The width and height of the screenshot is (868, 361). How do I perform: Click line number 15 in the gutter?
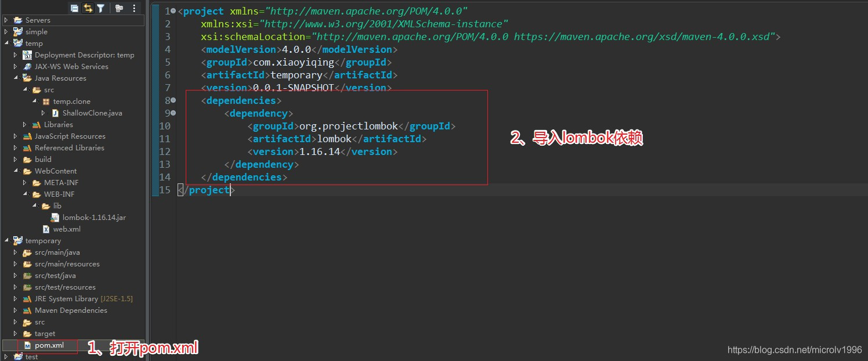(x=165, y=190)
